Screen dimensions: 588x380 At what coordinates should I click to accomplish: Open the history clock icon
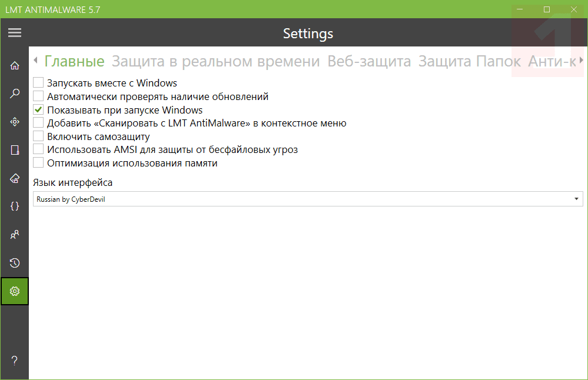tap(15, 263)
